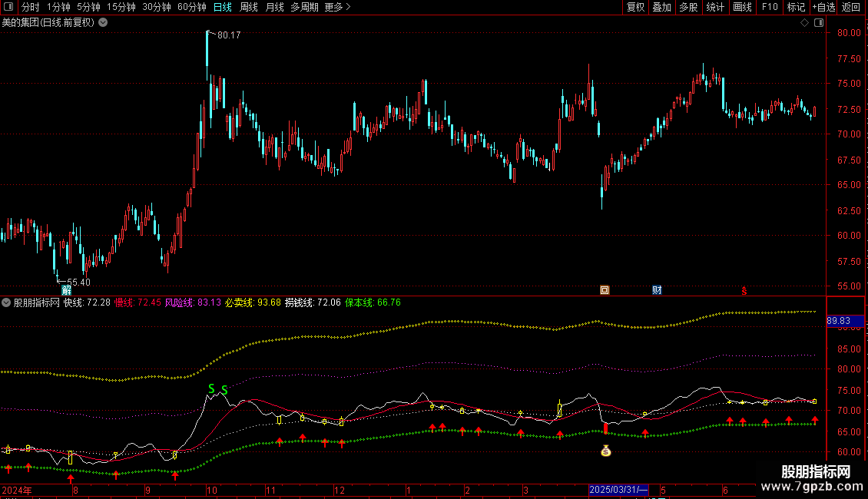Click the 风险线: 83.13 indicator value
This screenshot has width=868, height=499.
point(193,302)
